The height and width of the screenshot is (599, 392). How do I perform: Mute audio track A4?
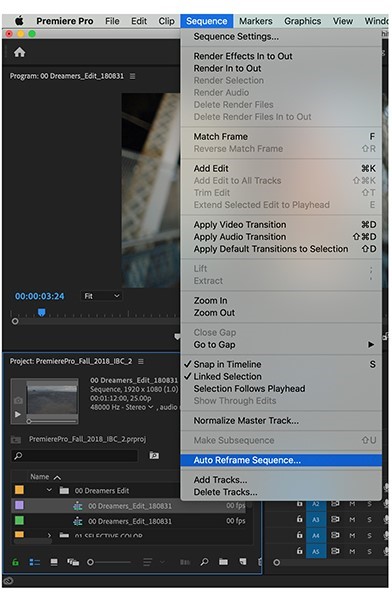(x=352, y=535)
